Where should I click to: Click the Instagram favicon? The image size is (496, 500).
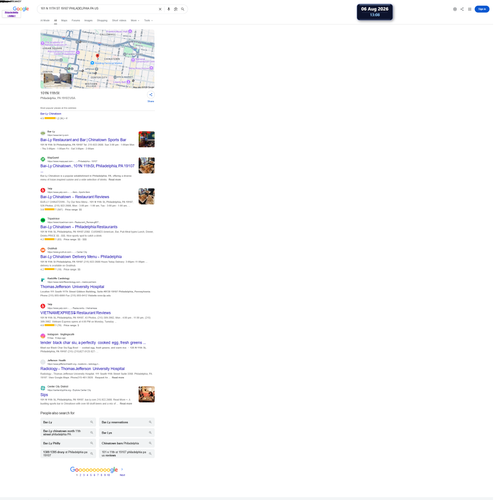click(43, 336)
